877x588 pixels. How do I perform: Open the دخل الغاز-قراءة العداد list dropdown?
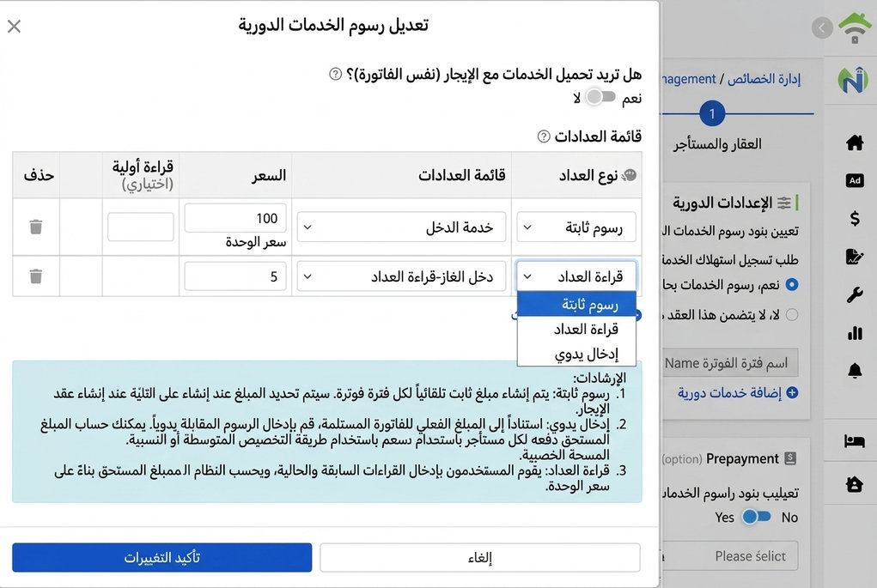pos(401,276)
